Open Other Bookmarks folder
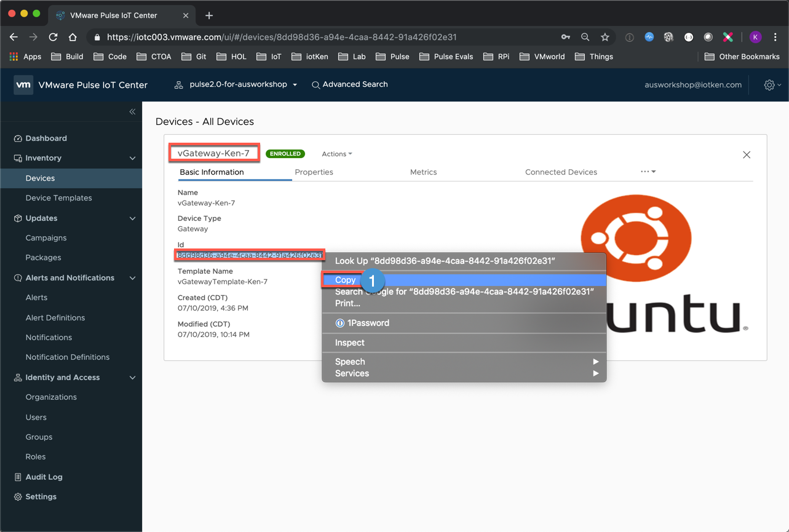The image size is (789, 532). click(742, 57)
